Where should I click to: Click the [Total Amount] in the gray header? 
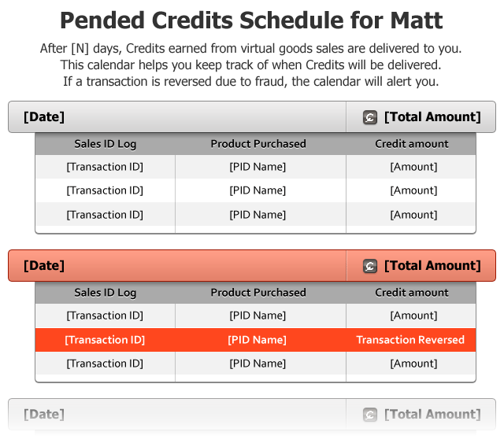pyautogui.click(x=432, y=117)
